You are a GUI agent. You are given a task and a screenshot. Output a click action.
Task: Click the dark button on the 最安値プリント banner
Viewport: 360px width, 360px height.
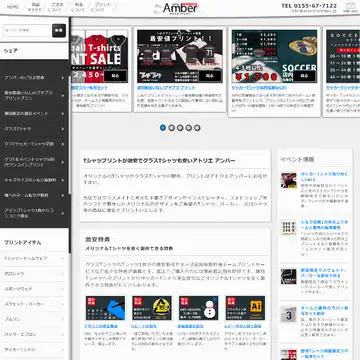coord(210,76)
